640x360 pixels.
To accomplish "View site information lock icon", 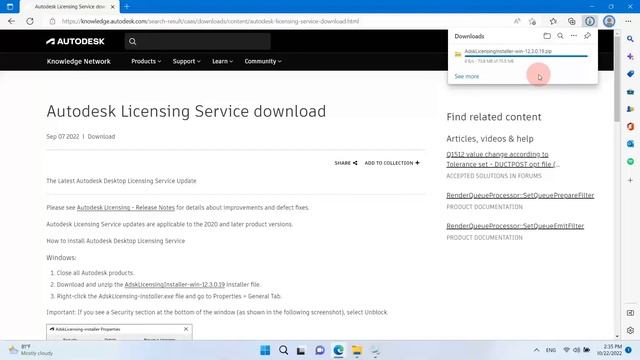I will point(52,21).
